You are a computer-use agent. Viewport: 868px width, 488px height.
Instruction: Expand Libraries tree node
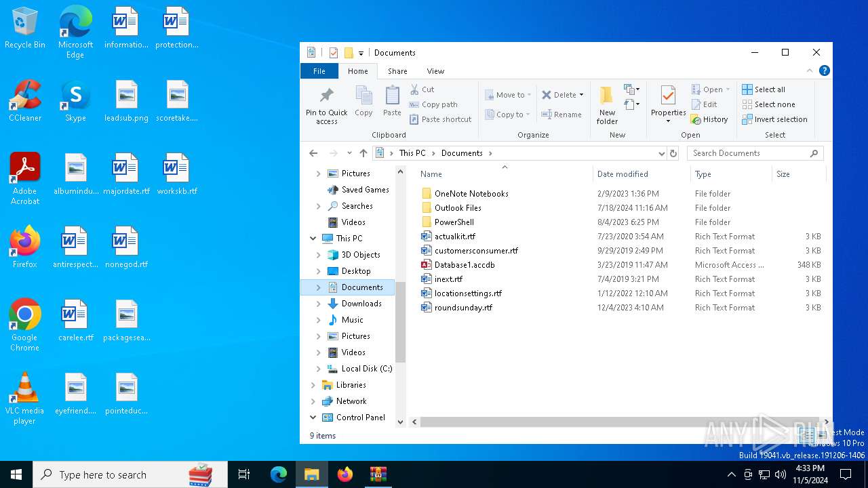coord(313,385)
